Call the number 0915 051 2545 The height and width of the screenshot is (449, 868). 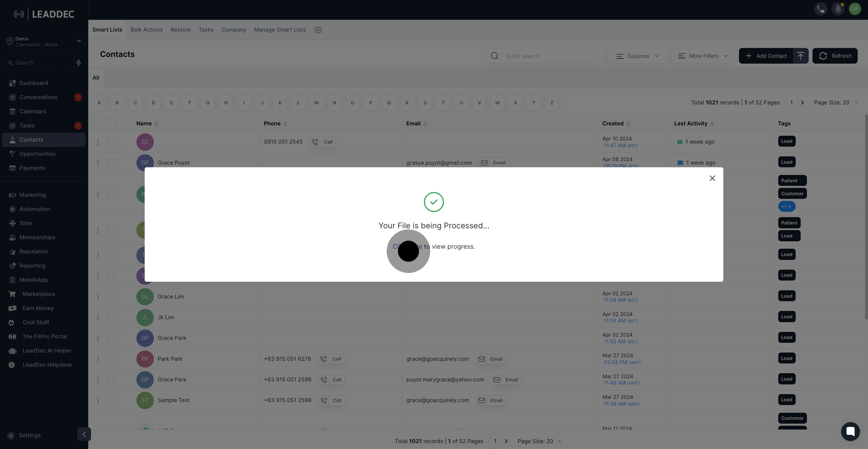point(323,142)
